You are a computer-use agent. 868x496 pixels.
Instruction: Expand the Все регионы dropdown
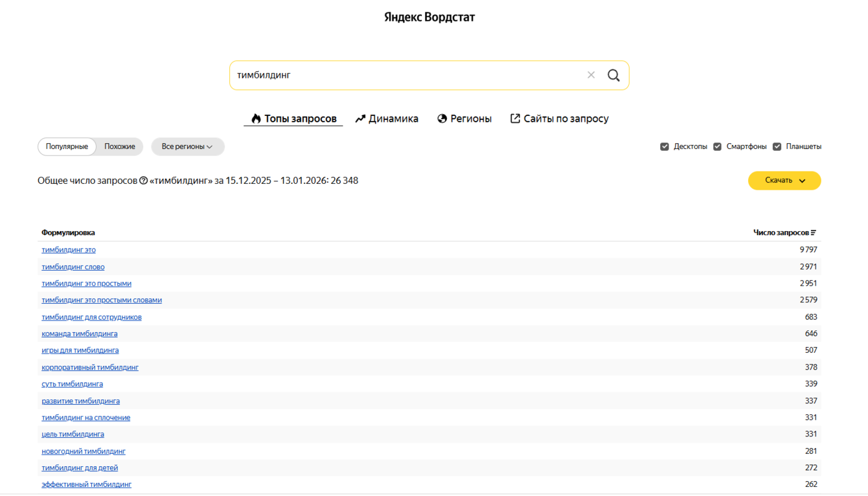(187, 147)
